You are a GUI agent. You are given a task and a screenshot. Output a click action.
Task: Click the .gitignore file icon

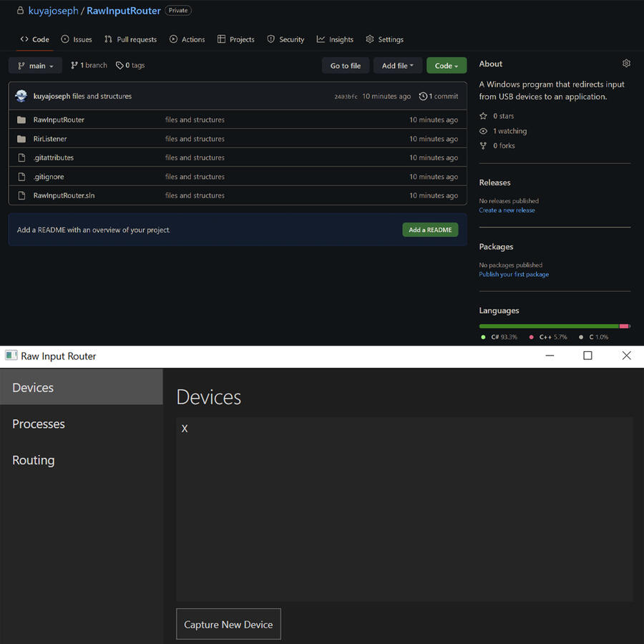click(x=21, y=177)
